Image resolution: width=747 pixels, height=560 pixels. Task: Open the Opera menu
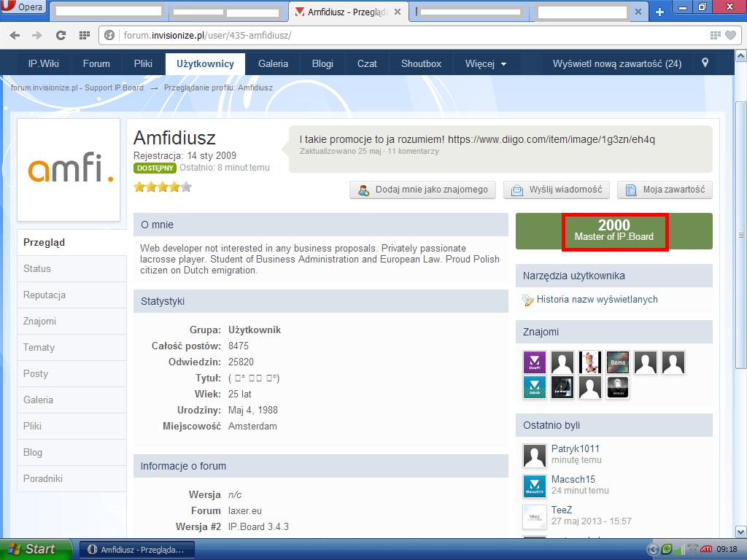click(18, 6)
